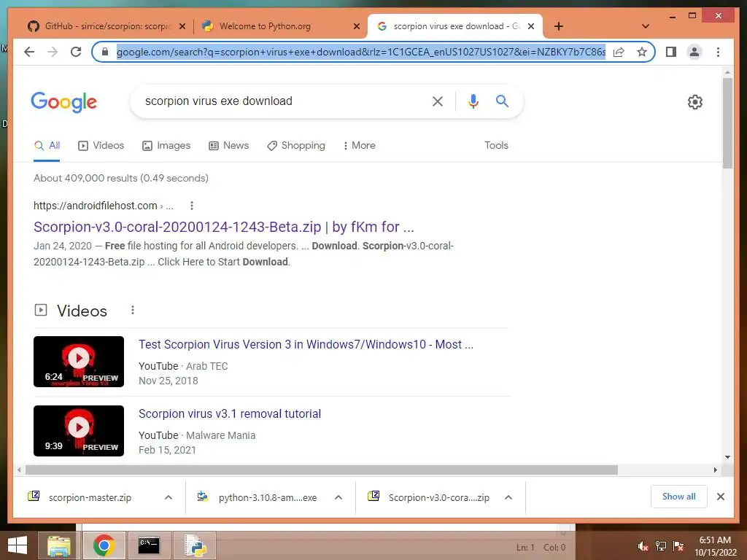Click the padlock site info icon
747x560 pixels.
click(105, 52)
